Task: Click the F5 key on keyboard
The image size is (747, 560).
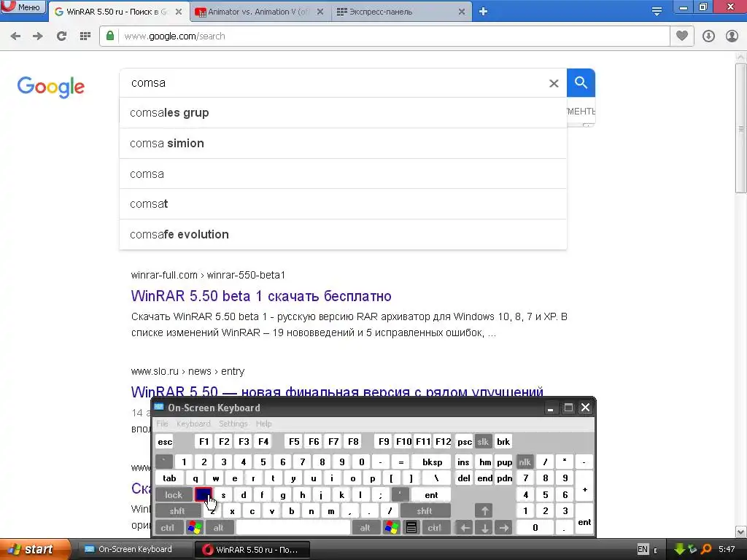Action: pyautogui.click(x=294, y=442)
